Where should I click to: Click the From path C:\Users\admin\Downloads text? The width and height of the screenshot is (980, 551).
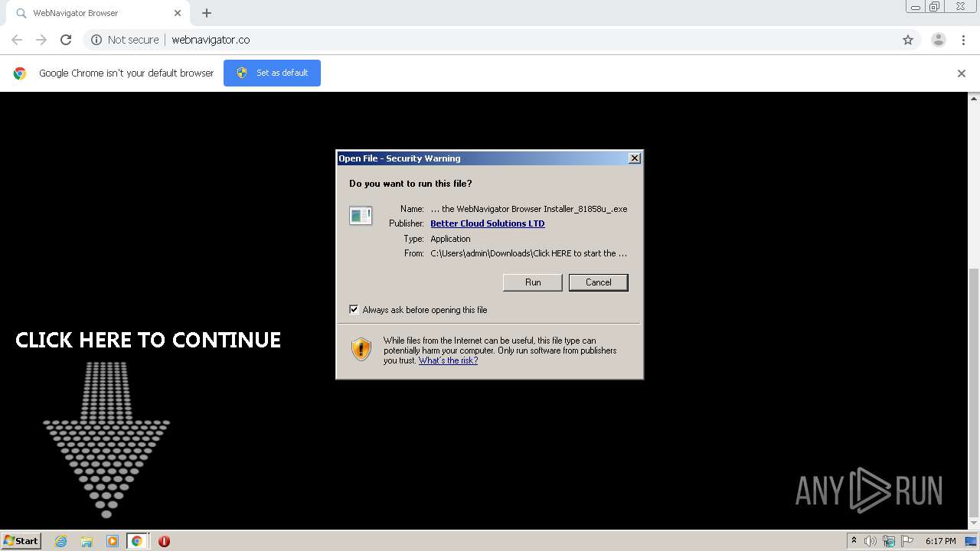tap(529, 253)
